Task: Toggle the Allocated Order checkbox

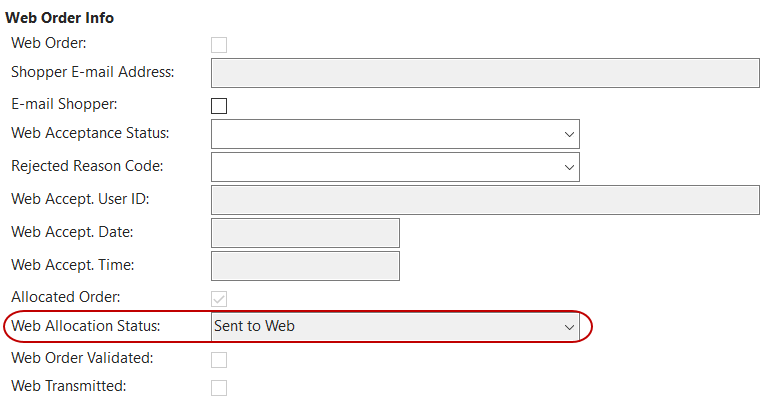Action: (219, 298)
